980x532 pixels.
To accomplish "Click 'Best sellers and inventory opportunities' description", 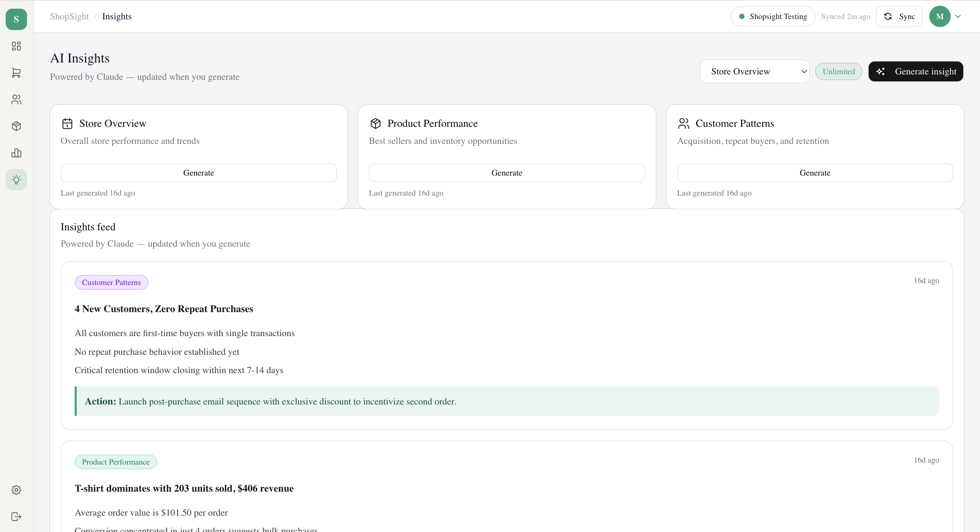I will click(443, 141).
